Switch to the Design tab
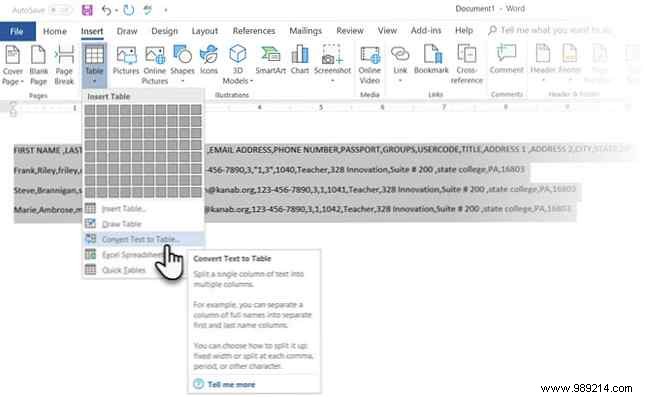The width and height of the screenshot is (647, 397). click(x=164, y=31)
